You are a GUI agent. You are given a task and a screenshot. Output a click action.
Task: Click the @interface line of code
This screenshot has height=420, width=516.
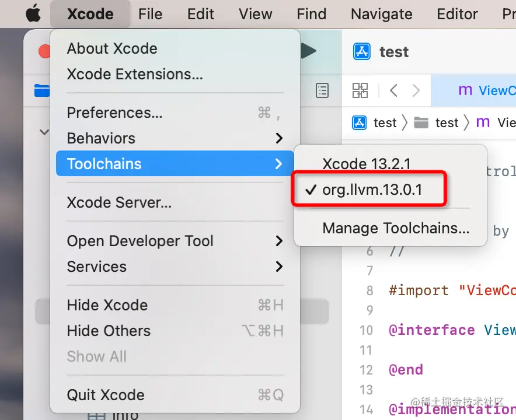tap(452, 330)
